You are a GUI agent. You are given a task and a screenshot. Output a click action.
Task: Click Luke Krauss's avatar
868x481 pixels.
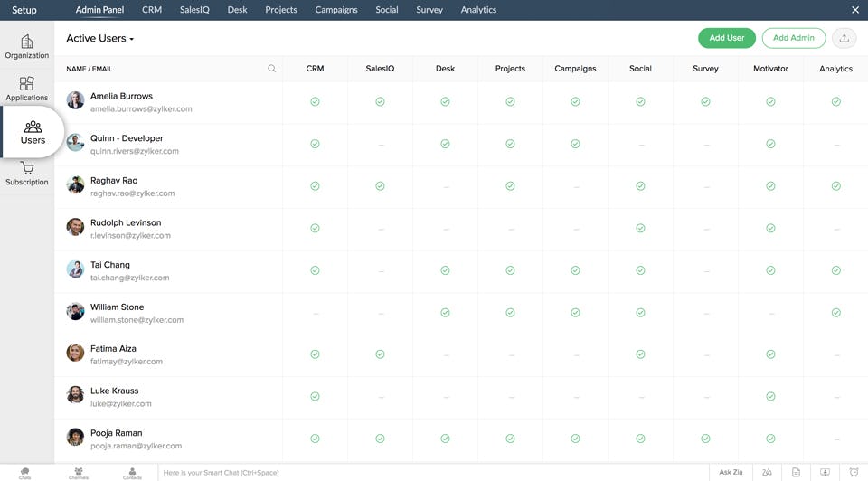(75, 395)
